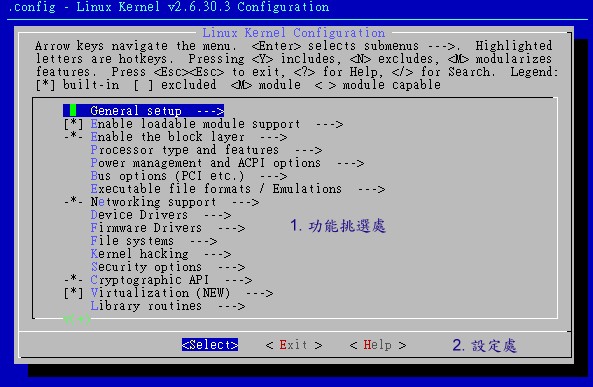
Task: Click the Enable the block layer -*- marker
Action: (x=73, y=137)
